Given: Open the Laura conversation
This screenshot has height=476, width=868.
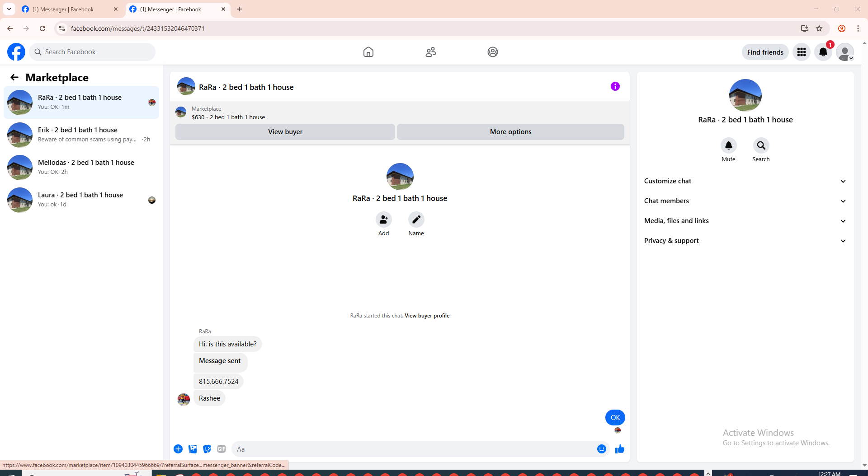Looking at the screenshot, I should point(81,200).
